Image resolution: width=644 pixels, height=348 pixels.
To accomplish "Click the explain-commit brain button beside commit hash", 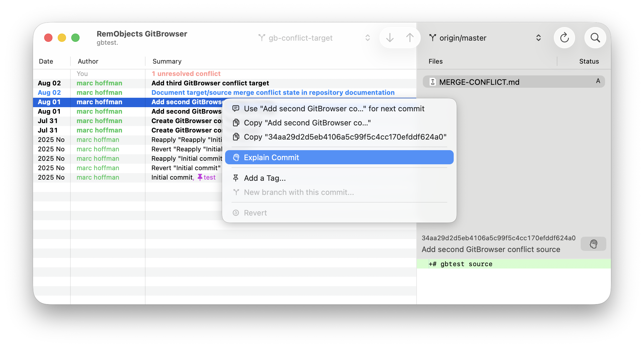I will pos(593,244).
